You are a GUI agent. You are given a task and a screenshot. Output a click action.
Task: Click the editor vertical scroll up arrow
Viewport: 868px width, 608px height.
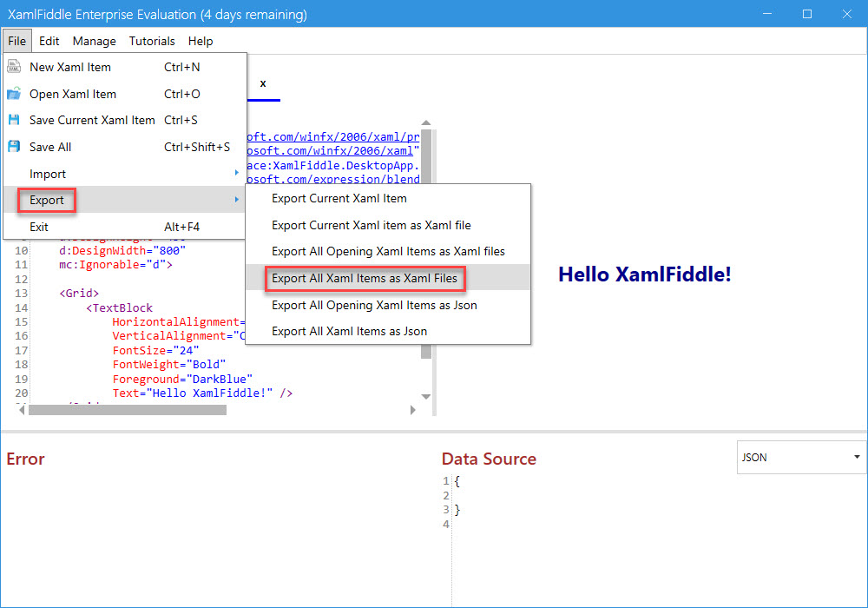click(425, 123)
